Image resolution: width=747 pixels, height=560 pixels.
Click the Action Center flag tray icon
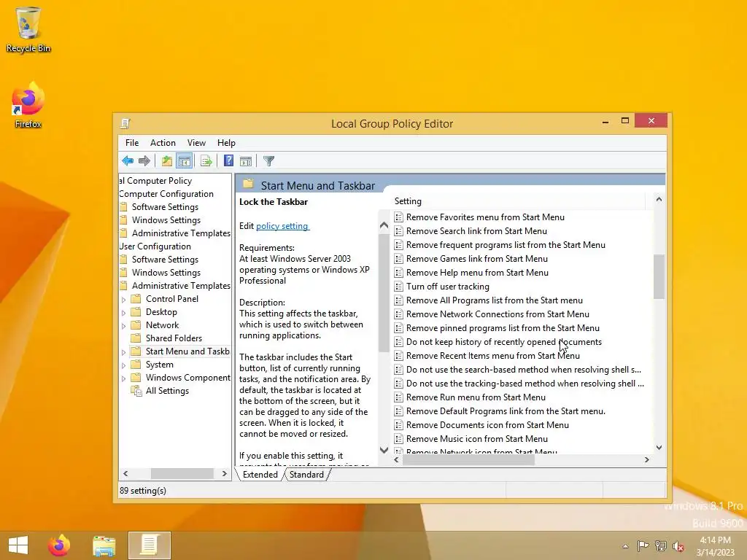[643, 545]
